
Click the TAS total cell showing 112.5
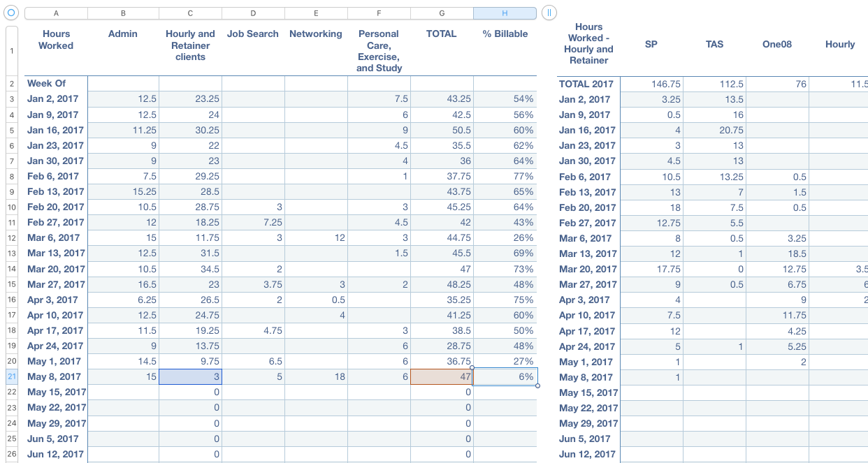(x=714, y=84)
